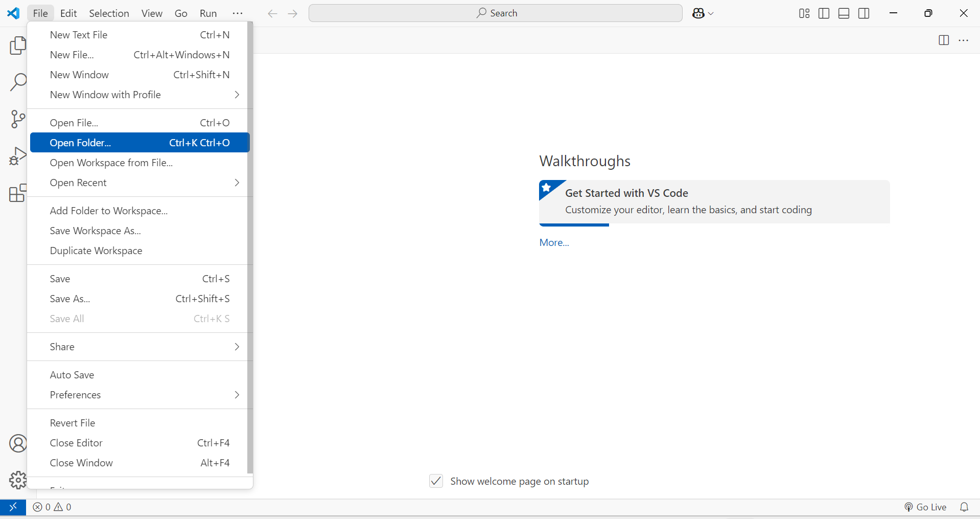Open the Run menu
The height and width of the screenshot is (519, 980).
pyautogui.click(x=208, y=13)
